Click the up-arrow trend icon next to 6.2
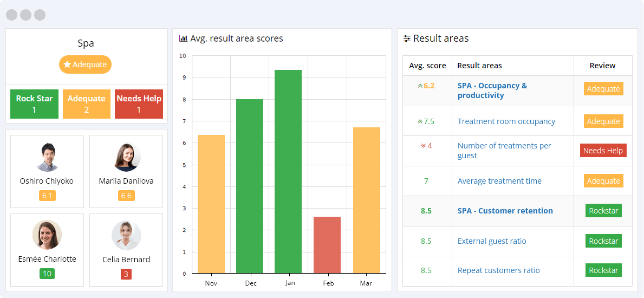644x298 pixels. coord(420,86)
